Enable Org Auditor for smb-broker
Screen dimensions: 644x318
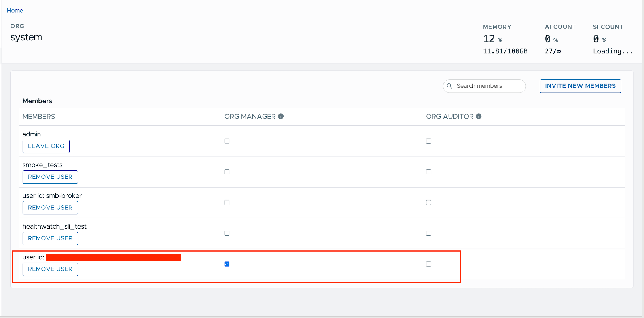pyautogui.click(x=428, y=203)
